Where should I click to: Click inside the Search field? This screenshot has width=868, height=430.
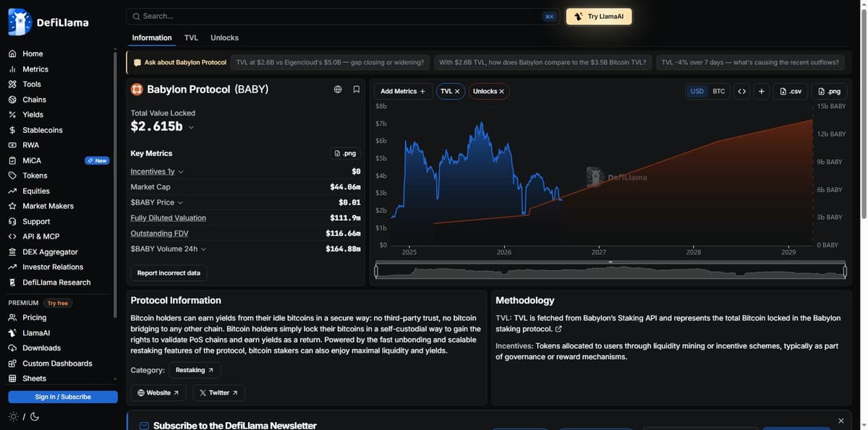click(x=343, y=16)
